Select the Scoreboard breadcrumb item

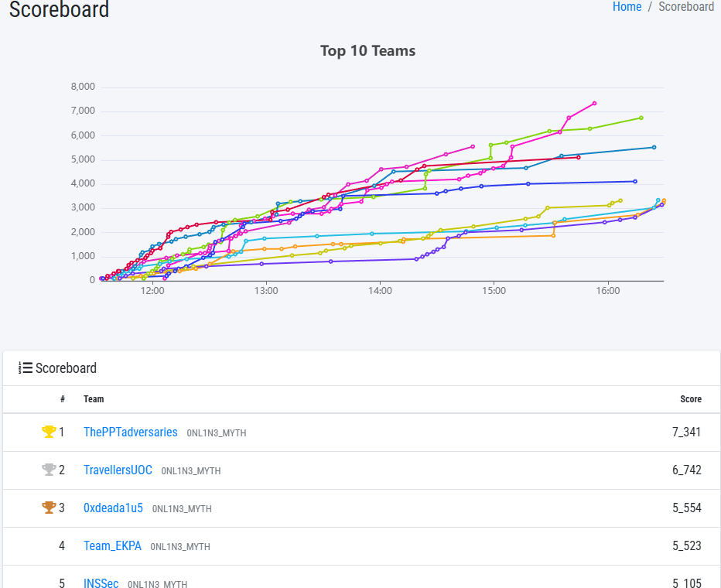tap(685, 7)
